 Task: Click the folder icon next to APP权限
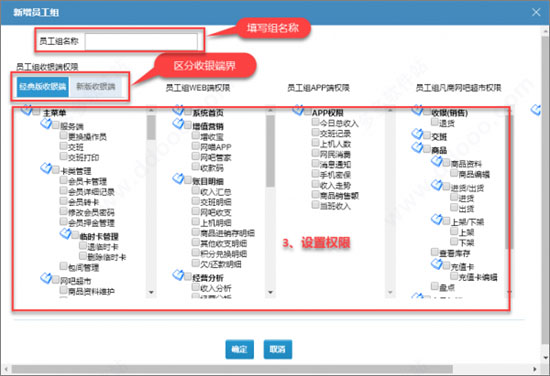tap(298, 110)
